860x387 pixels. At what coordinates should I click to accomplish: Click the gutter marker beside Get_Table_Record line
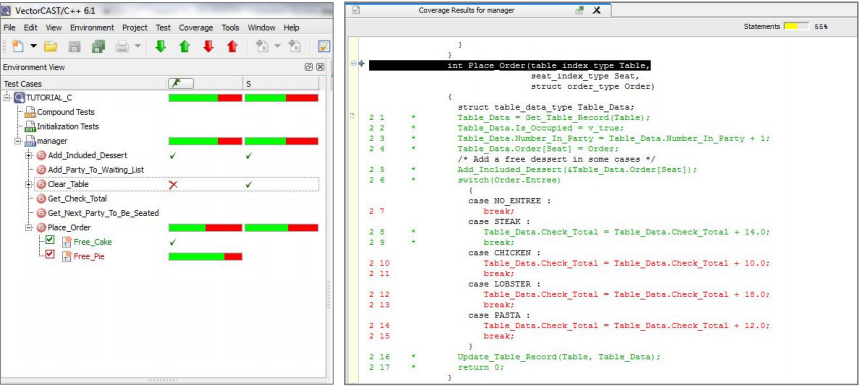point(352,115)
